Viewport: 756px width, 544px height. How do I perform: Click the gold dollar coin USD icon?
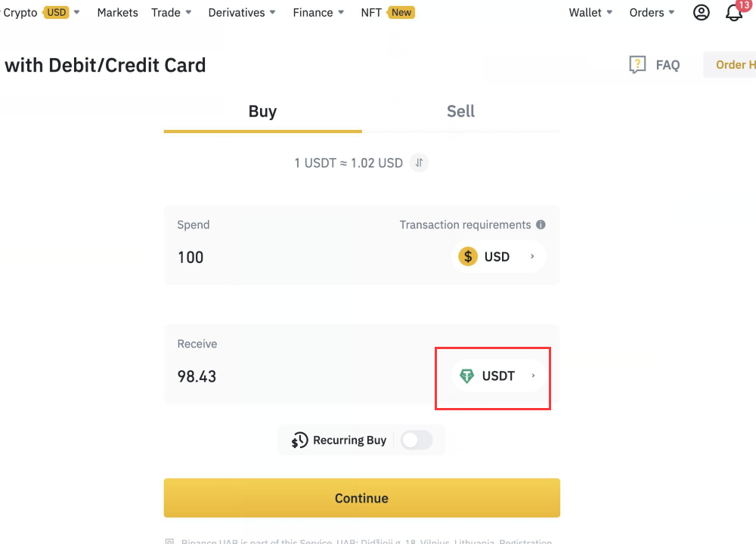click(x=466, y=256)
